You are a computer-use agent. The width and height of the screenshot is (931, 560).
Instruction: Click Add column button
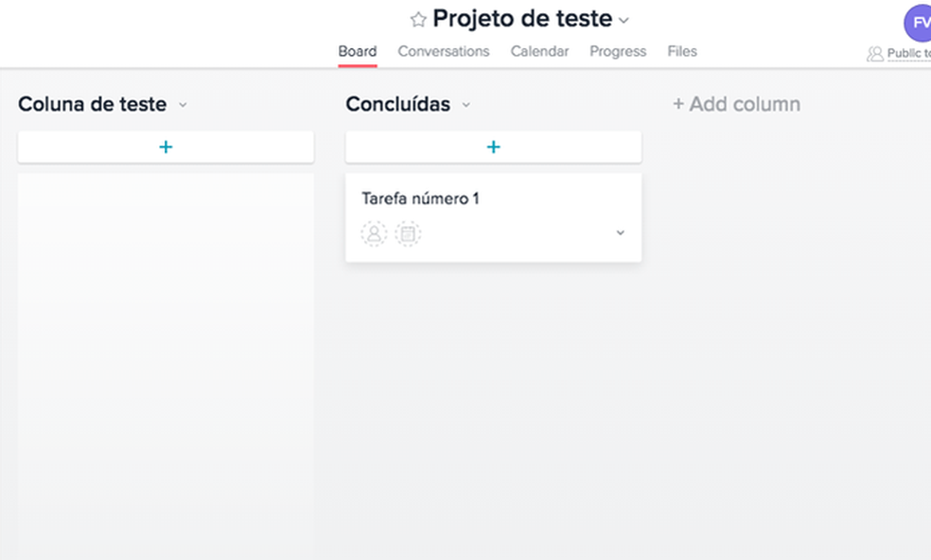point(736,104)
